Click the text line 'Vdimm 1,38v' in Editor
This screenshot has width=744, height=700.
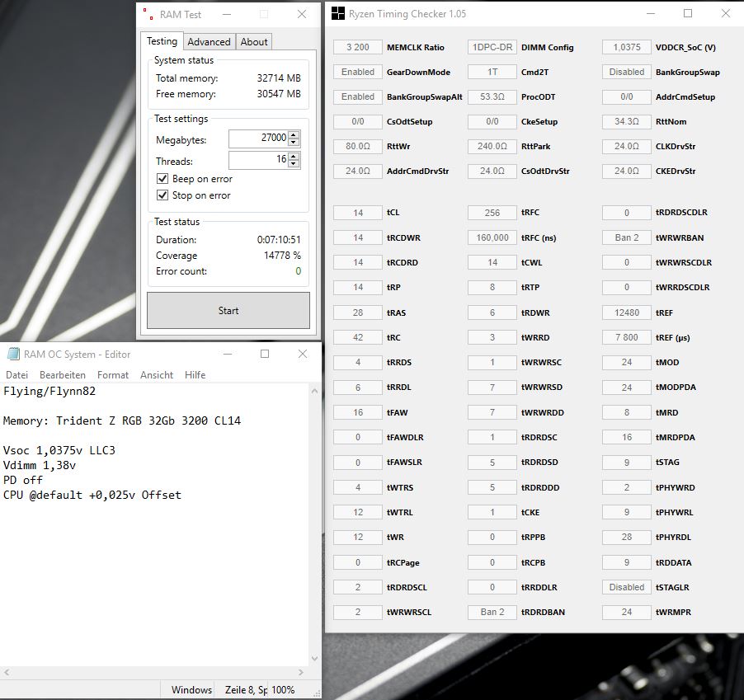pos(40,465)
